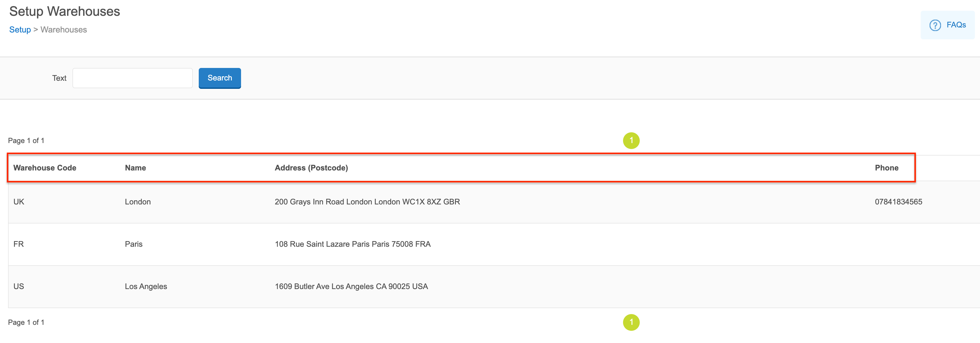Go to Setup breadcrumb link
Viewport: 980px width, 343px height.
(20, 30)
